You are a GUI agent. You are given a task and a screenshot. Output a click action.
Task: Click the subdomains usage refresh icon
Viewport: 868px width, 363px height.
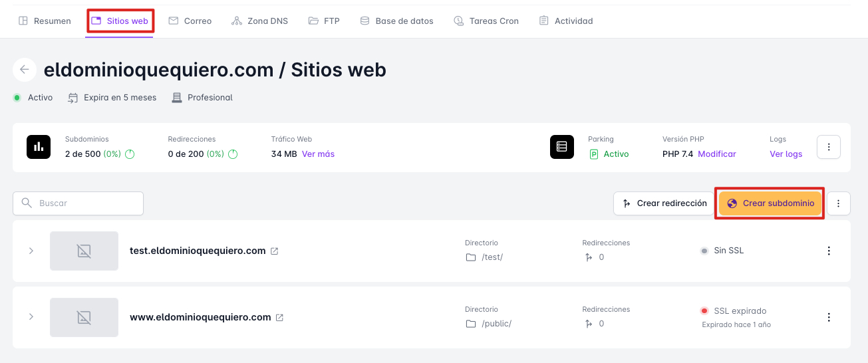[130, 154]
